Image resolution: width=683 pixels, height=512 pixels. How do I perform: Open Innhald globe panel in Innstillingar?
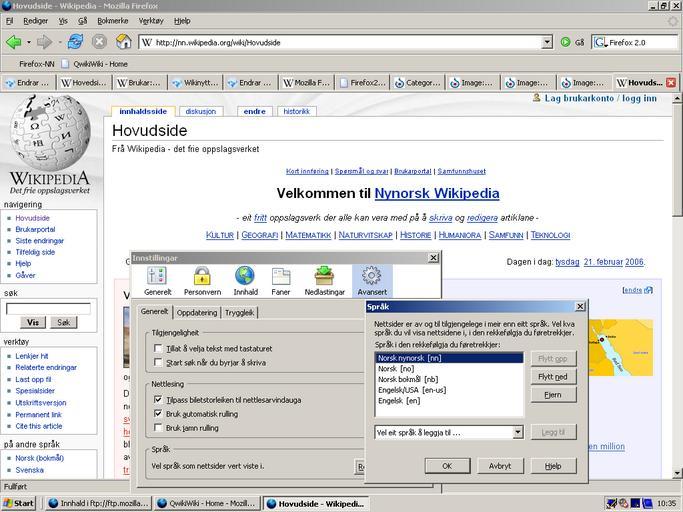245,281
